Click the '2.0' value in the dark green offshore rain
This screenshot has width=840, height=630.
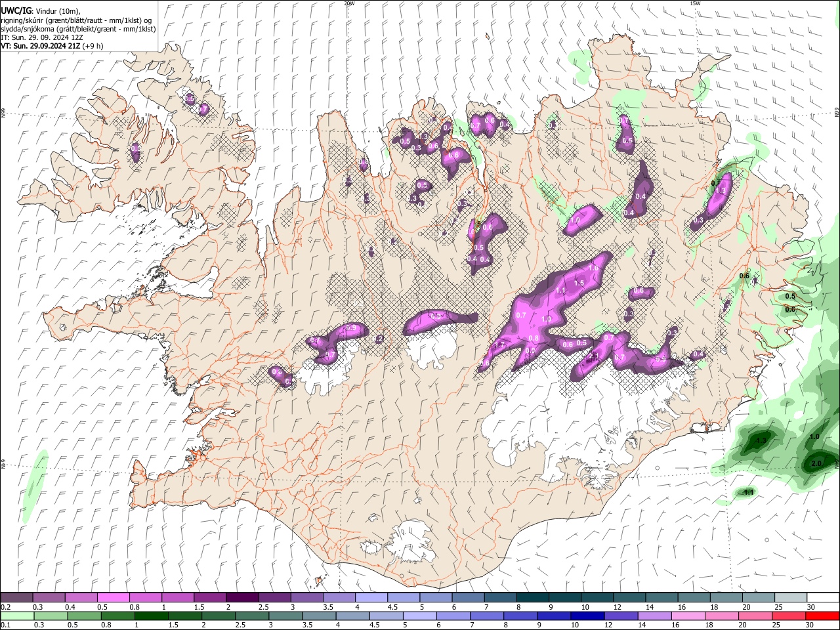816,463
